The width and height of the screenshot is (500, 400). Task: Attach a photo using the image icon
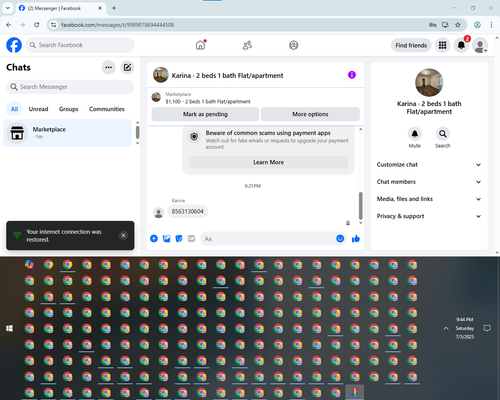[x=166, y=238]
